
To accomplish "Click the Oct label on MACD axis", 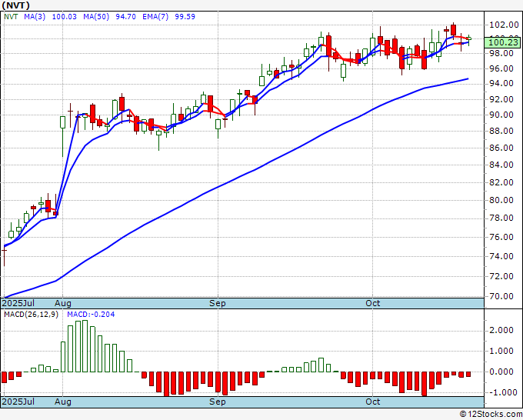I will coord(372,402).
